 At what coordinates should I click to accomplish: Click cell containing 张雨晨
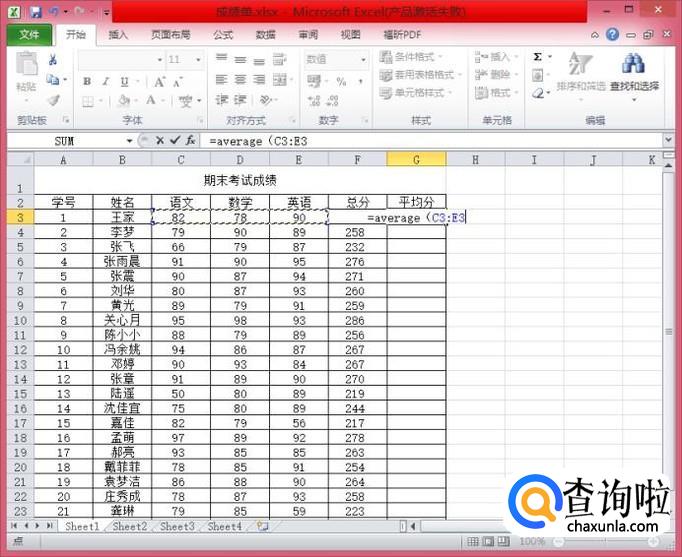[x=122, y=262]
